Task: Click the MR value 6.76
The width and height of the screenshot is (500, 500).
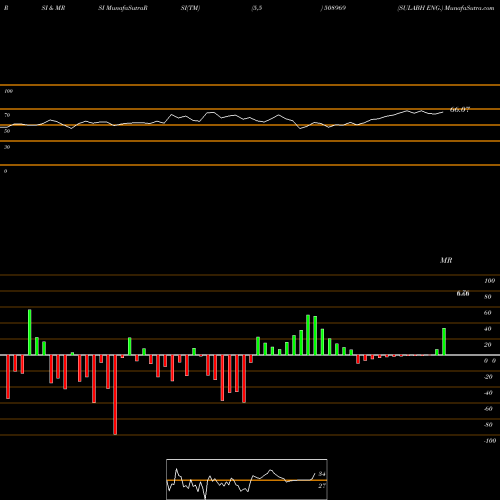Action: (463, 293)
